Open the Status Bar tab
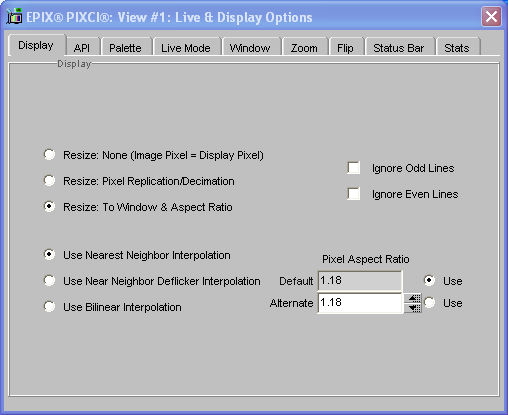This screenshot has height=415, width=508. pyautogui.click(x=399, y=48)
